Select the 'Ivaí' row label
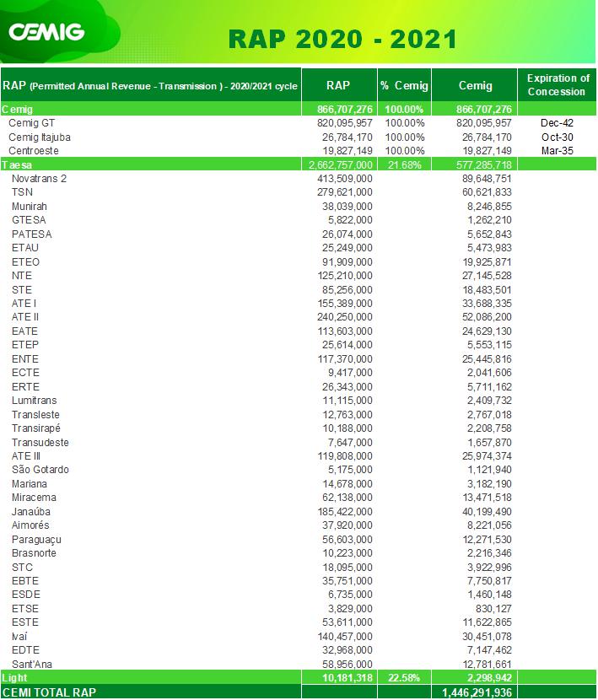Viewport: 598px width, 700px height. (19, 636)
